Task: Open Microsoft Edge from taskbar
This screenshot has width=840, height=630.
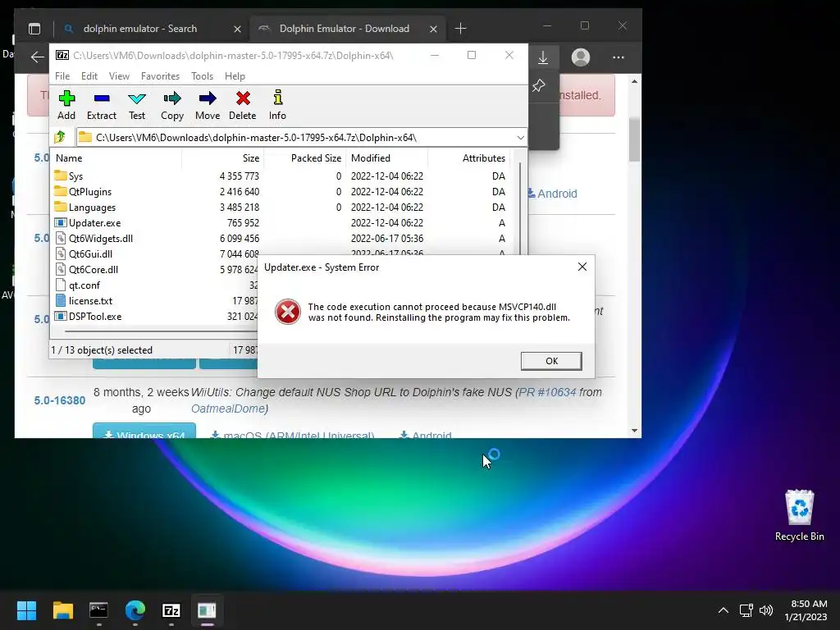Action: coord(135,610)
